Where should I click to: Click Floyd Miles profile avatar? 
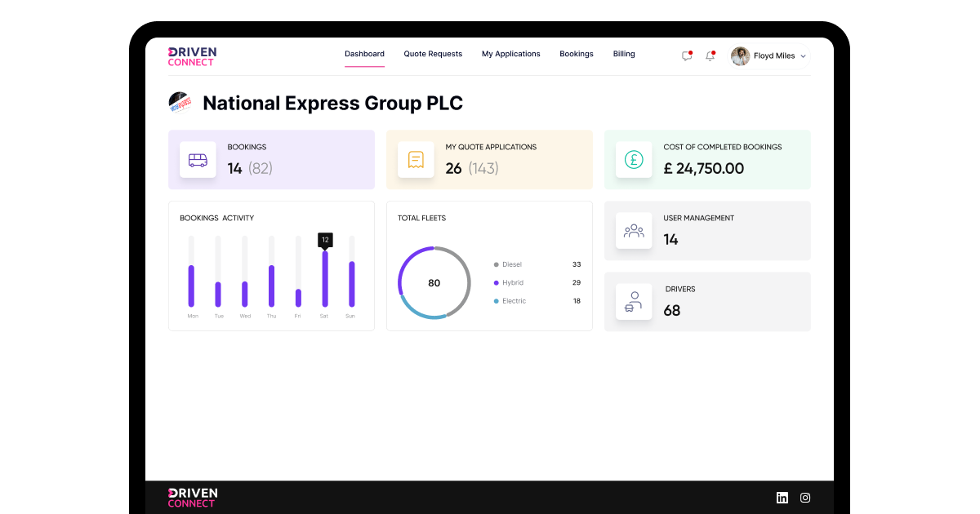[740, 56]
